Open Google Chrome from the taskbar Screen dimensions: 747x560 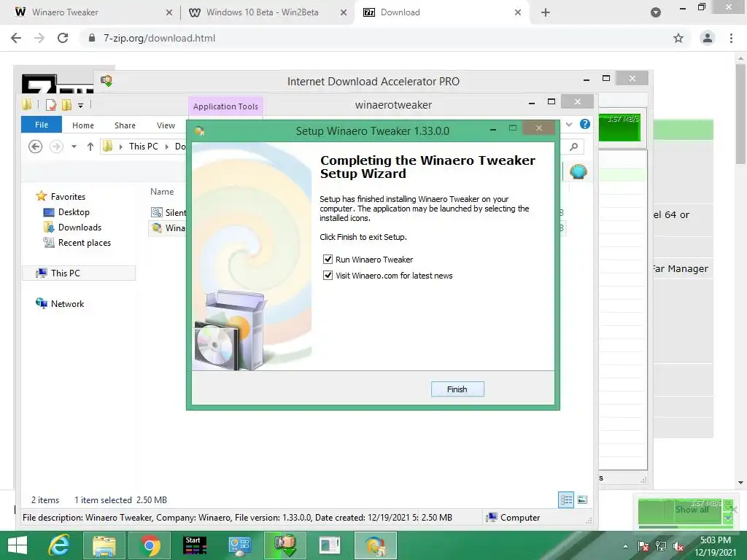150,545
